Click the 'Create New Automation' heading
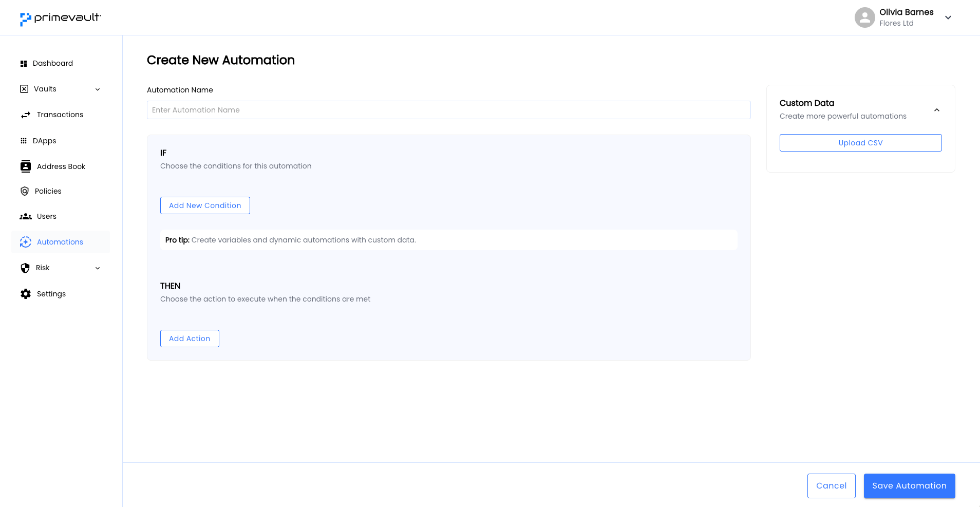 221,60
